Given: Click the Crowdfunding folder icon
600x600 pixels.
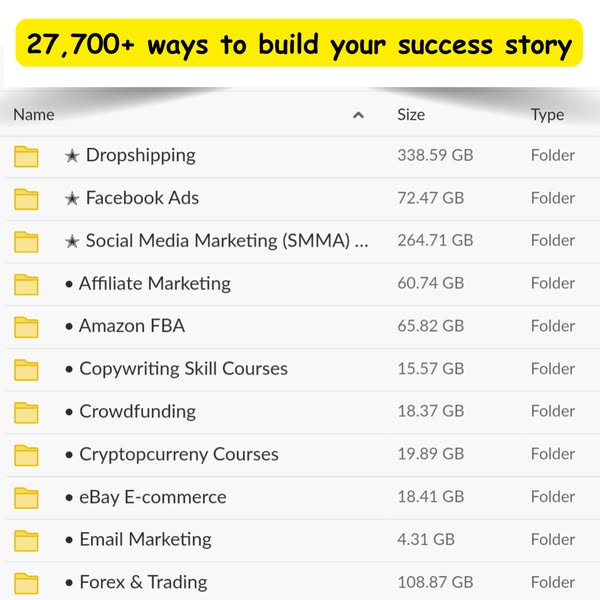Looking at the screenshot, I should (26, 412).
